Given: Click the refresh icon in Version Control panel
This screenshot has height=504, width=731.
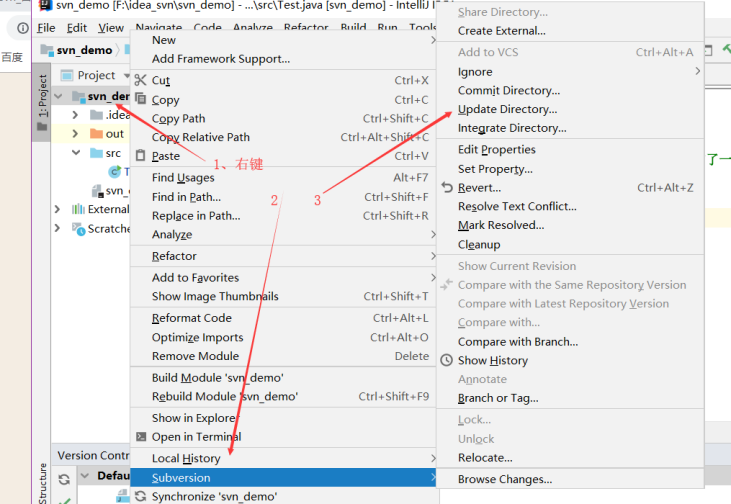Looking at the screenshot, I should click(64, 479).
